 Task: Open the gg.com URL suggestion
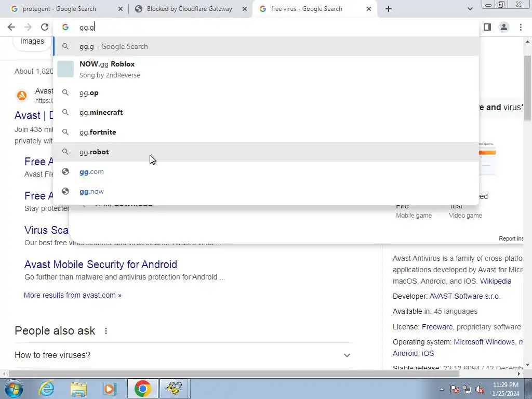pyautogui.click(x=266, y=171)
